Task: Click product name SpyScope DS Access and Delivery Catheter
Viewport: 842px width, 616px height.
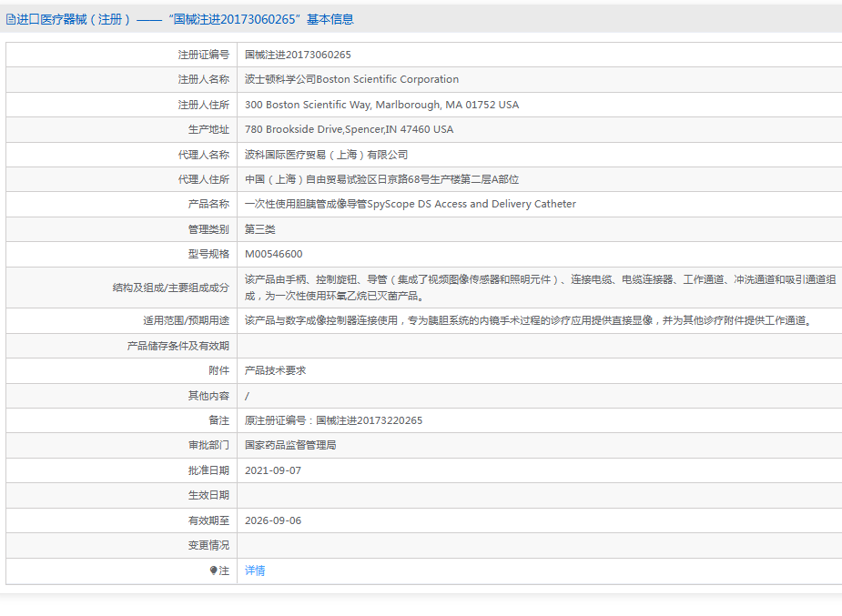Action: pyautogui.click(x=411, y=204)
